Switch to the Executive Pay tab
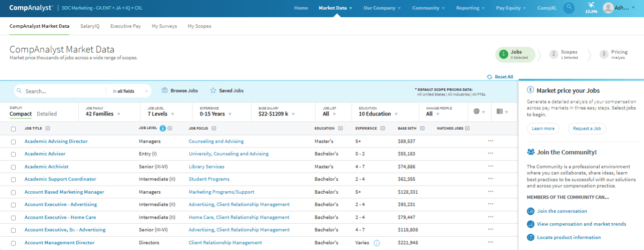The height and width of the screenshot is (250, 644). pos(126,26)
